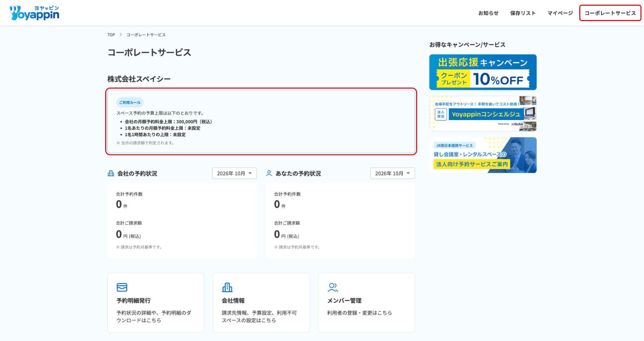Click ※ 当月の請求額で判定されます note
644x341 pixels.
(x=145, y=143)
